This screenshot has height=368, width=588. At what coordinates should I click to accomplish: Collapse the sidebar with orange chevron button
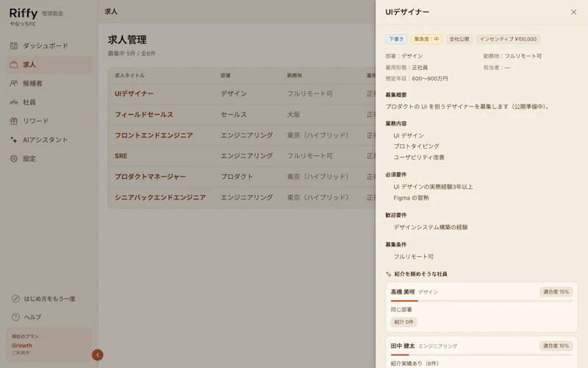98,355
